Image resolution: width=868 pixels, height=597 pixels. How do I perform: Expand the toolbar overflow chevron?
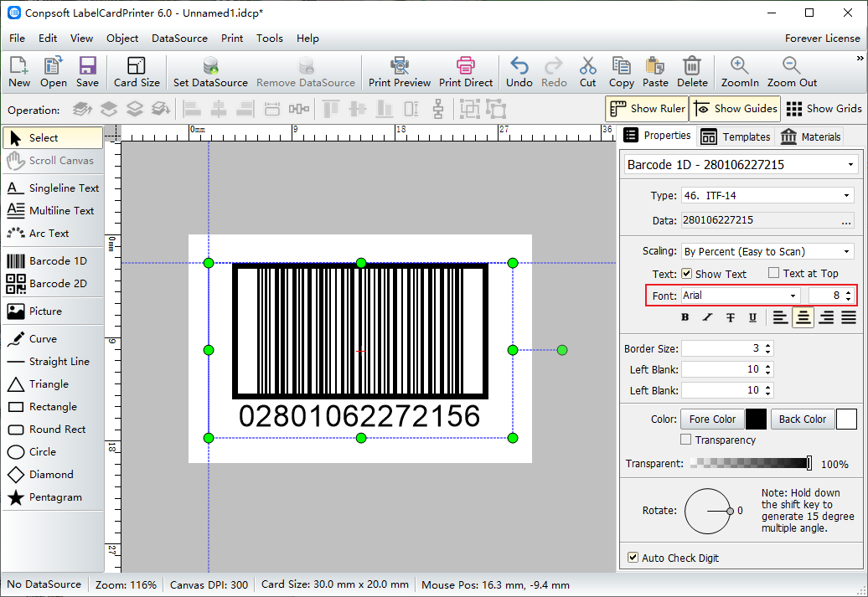pos(860,58)
